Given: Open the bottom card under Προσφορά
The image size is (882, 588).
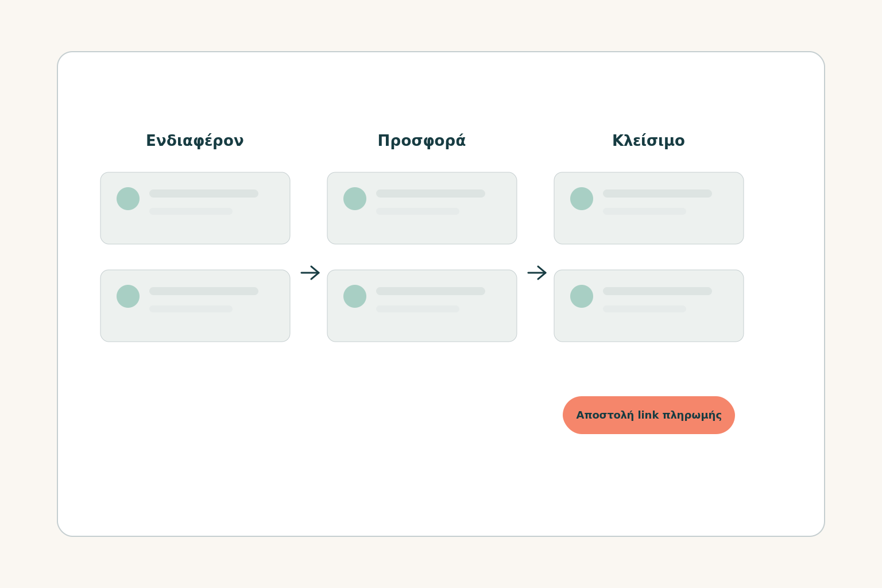Looking at the screenshot, I should (422, 305).
